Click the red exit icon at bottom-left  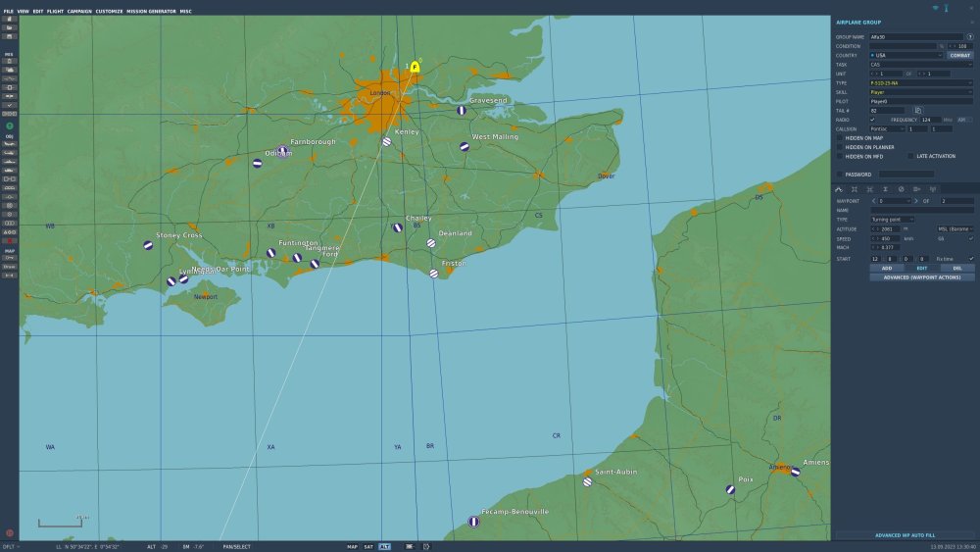point(10,533)
